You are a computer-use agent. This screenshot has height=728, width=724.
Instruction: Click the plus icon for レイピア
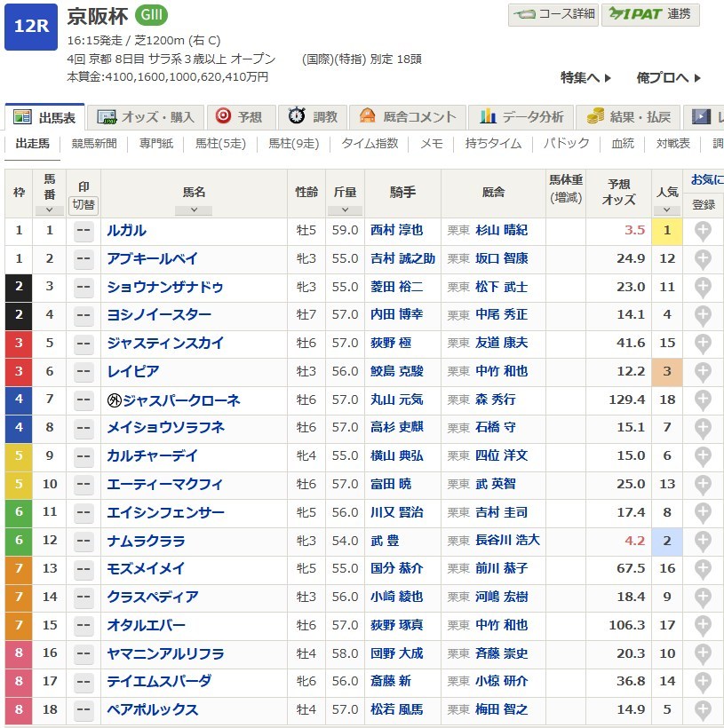tap(703, 372)
